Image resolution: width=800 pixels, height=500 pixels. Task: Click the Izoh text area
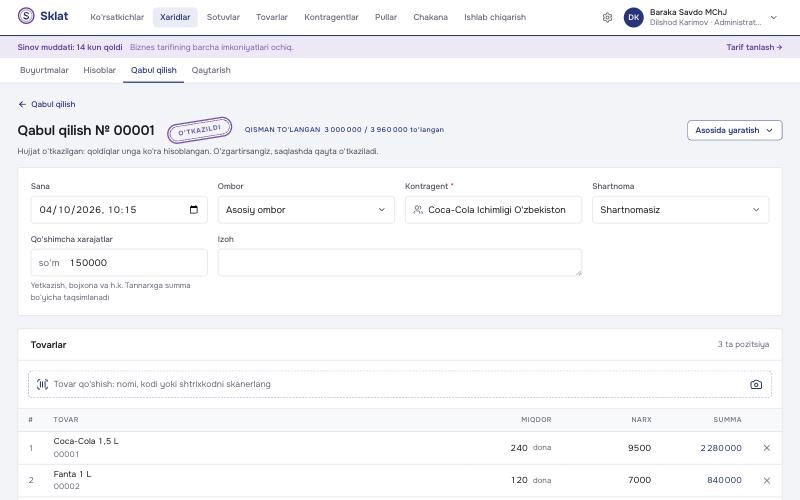(399, 263)
